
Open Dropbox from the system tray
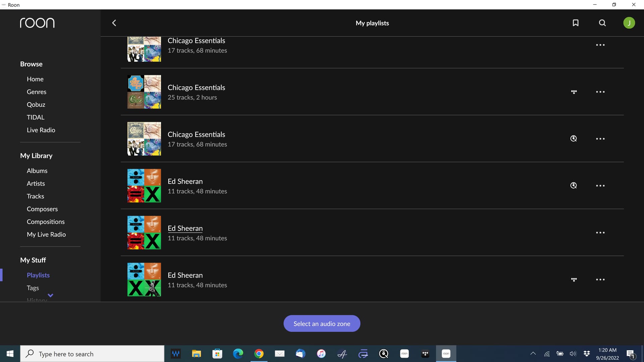pos(587,354)
